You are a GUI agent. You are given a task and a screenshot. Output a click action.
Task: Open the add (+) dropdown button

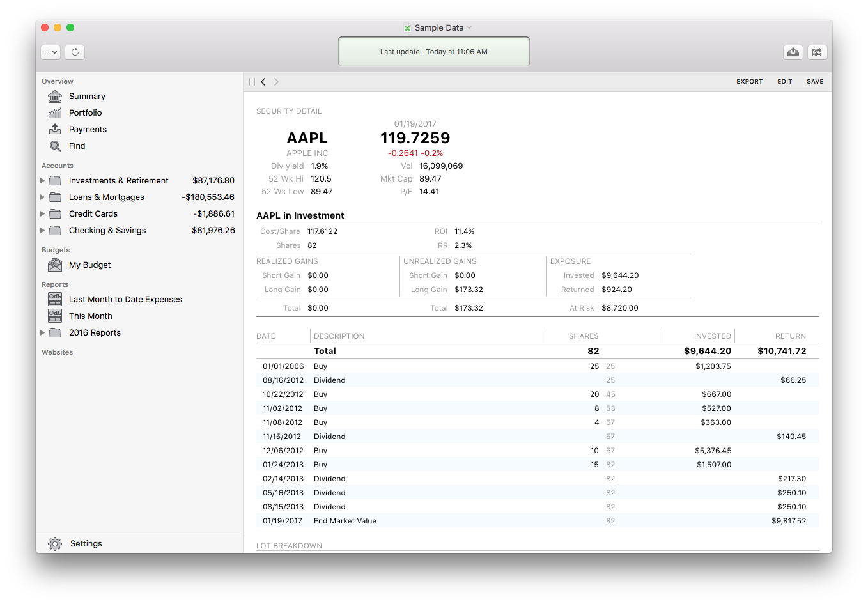pyautogui.click(x=50, y=52)
